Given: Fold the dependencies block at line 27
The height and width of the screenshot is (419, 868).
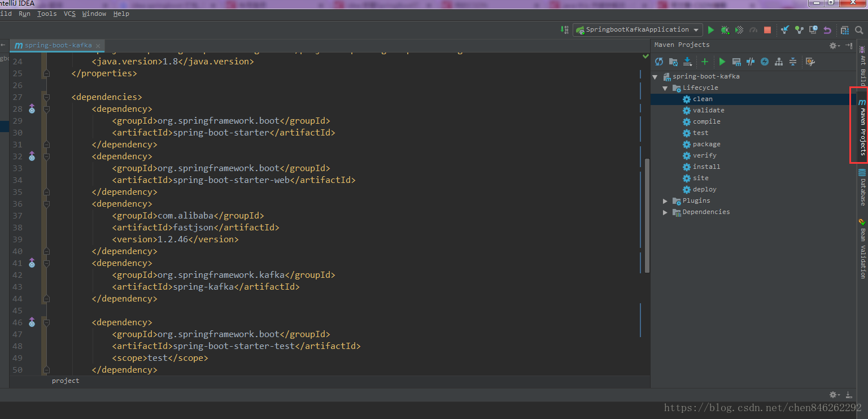Looking at the screenshot, I should 46,97.
